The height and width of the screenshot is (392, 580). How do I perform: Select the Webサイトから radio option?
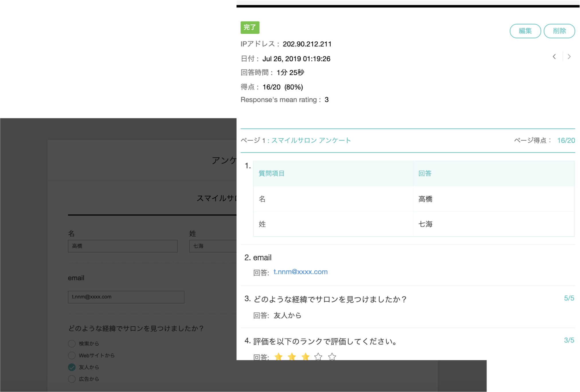[72, 355]
